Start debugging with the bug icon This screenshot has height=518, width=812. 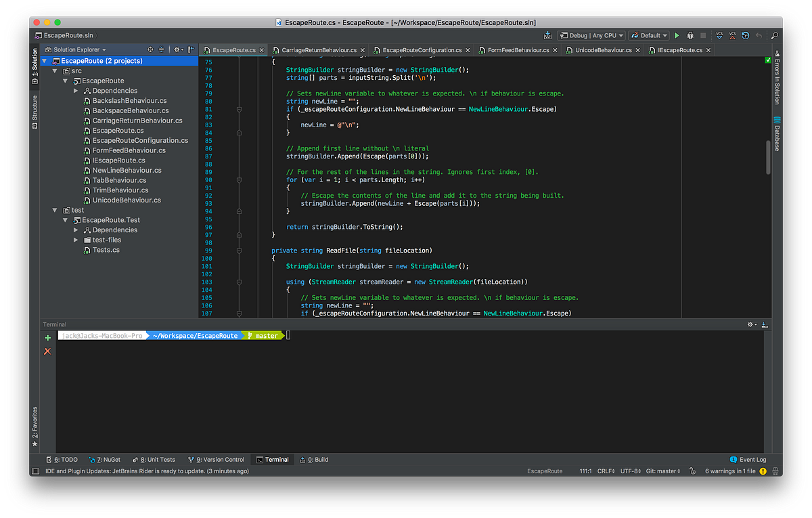tap(690, 35)
